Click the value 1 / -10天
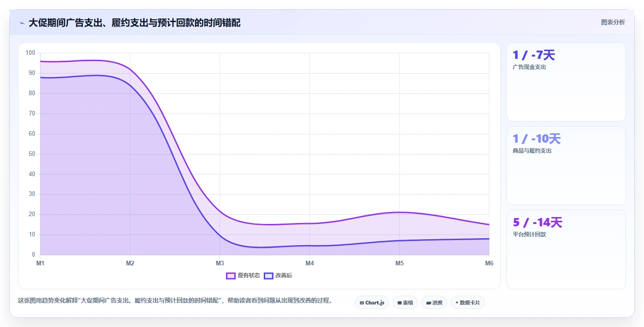This screenshot has height=327, width=644. click(x=537, y=139)
